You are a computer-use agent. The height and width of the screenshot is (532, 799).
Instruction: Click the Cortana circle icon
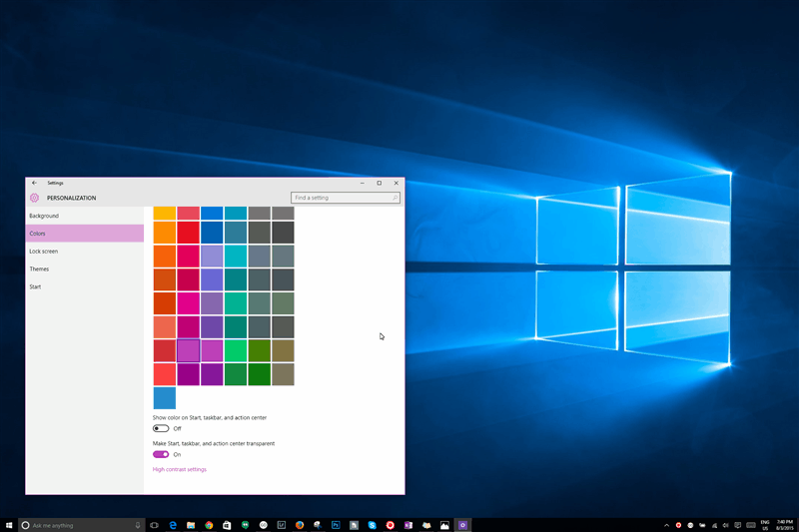(25, 525)
